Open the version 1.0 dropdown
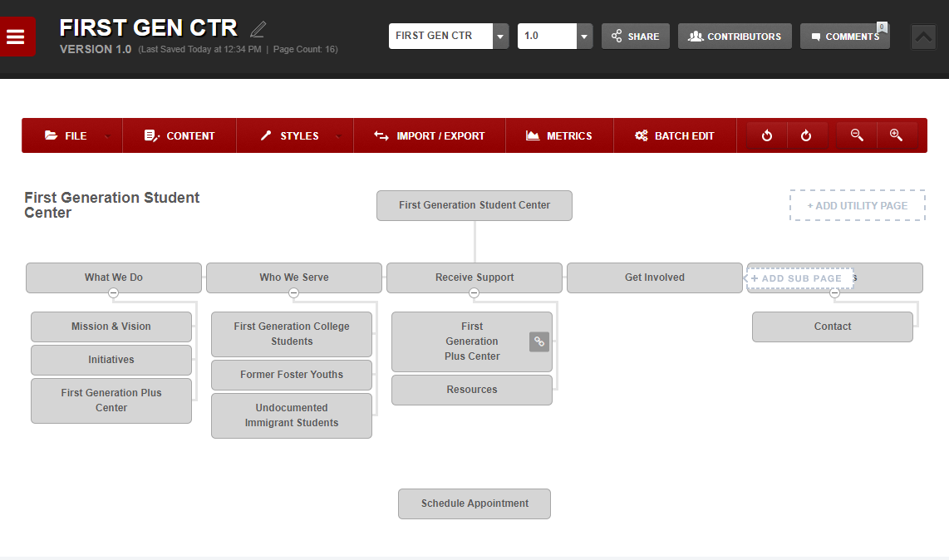The image size is (949, 560). [x=585, y=37]
